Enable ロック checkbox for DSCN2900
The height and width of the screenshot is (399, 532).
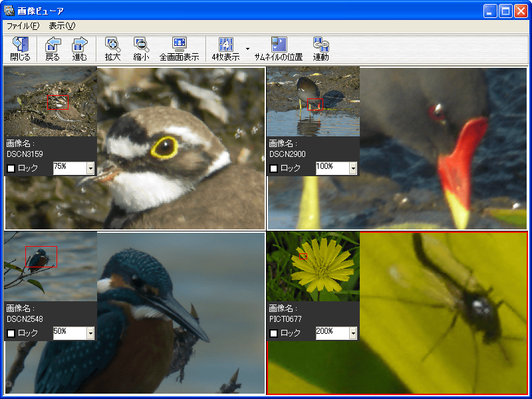pos(274,168)
